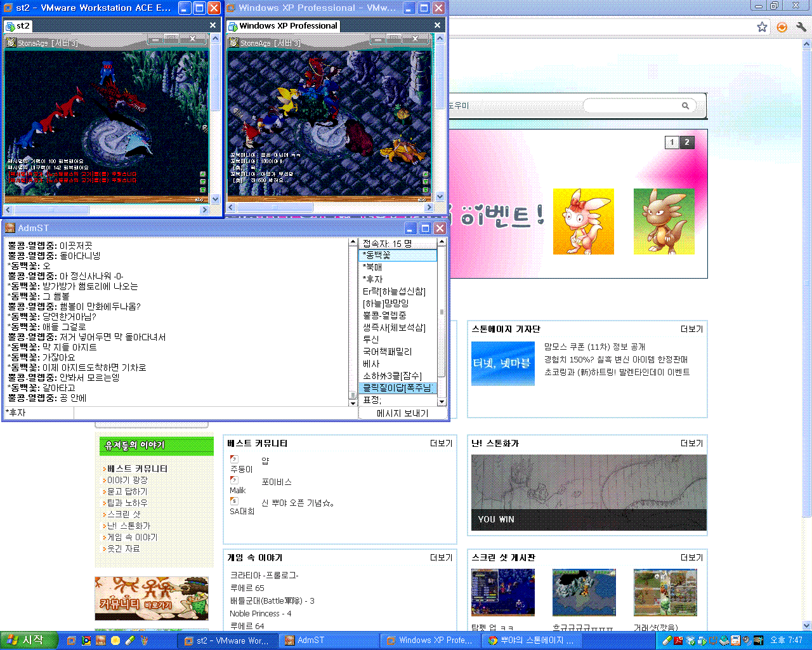Open story post Noble Princess - 4

coord(261,613)
